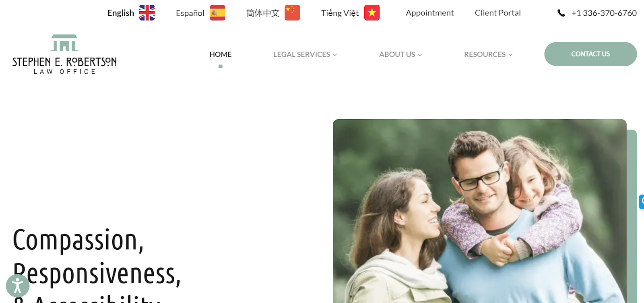This screenshot has width=644, height=303.
Task: Select the Tiếng Việt language link
Action: point(340,13)
